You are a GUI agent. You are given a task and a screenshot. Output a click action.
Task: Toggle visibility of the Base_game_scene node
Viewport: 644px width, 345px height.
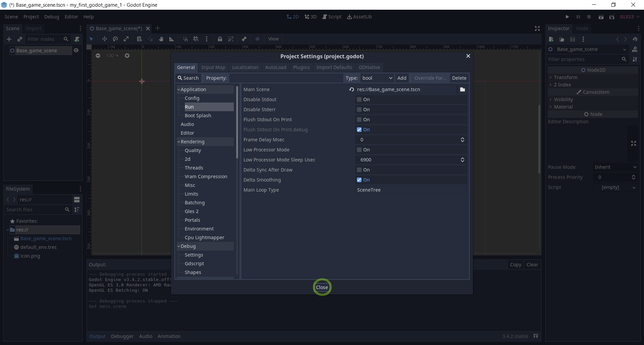[76, 51]
